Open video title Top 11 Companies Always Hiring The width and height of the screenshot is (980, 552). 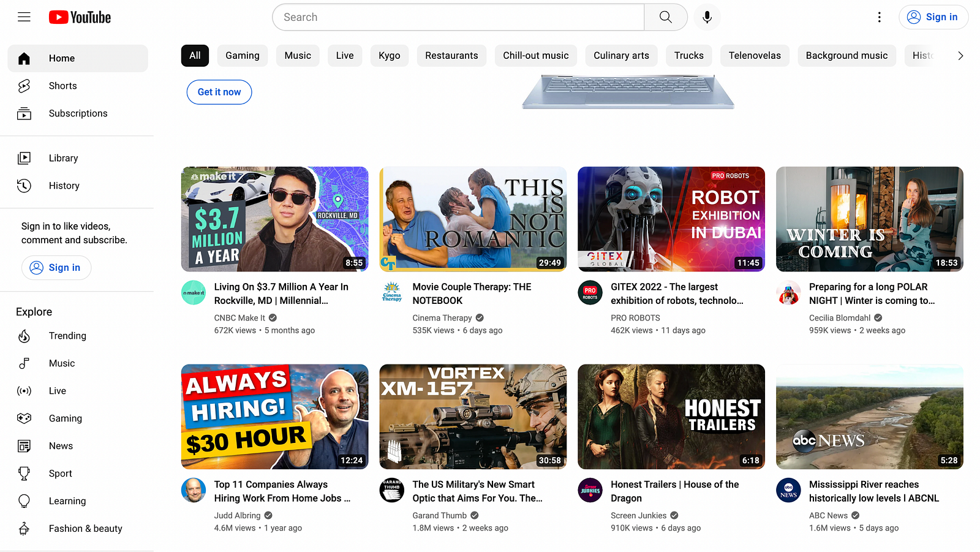(282, 491)
